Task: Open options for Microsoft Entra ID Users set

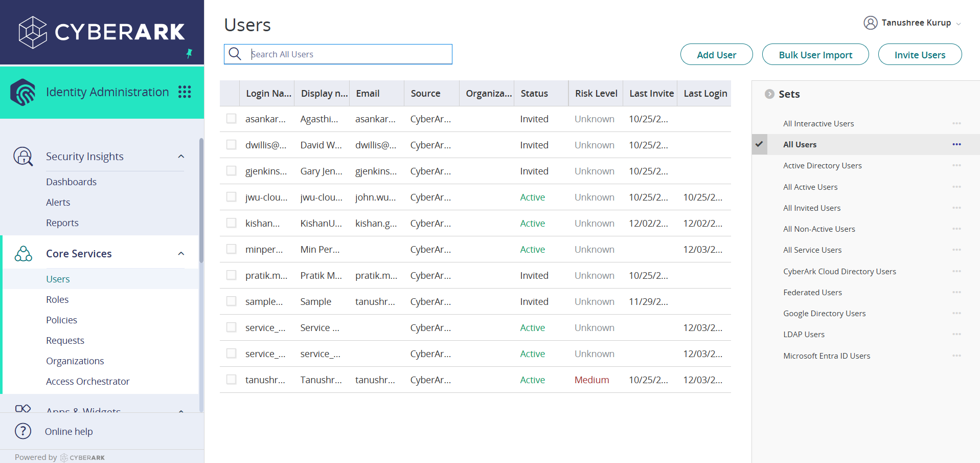Action: click(956, 356)
